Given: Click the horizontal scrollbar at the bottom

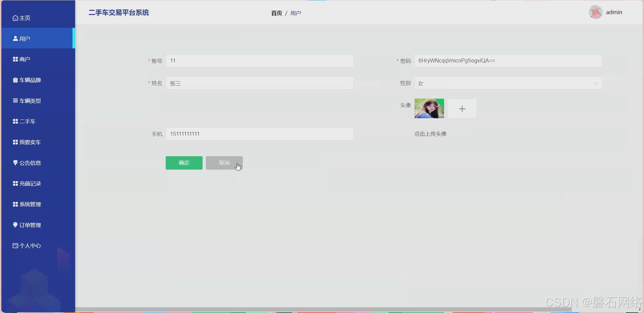Looking at the screenshot, I should click(x=324, y=310).
